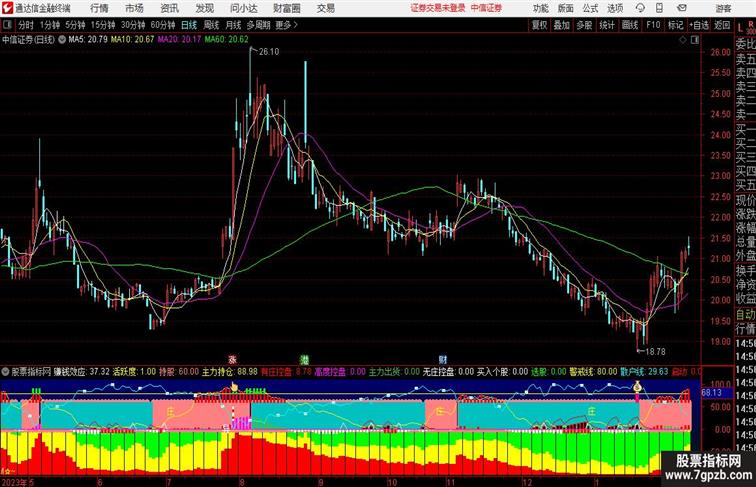Viewport: 756px width, 487px height.
Task: Select the 日线 daily period tab
Action: pos(189,25)
